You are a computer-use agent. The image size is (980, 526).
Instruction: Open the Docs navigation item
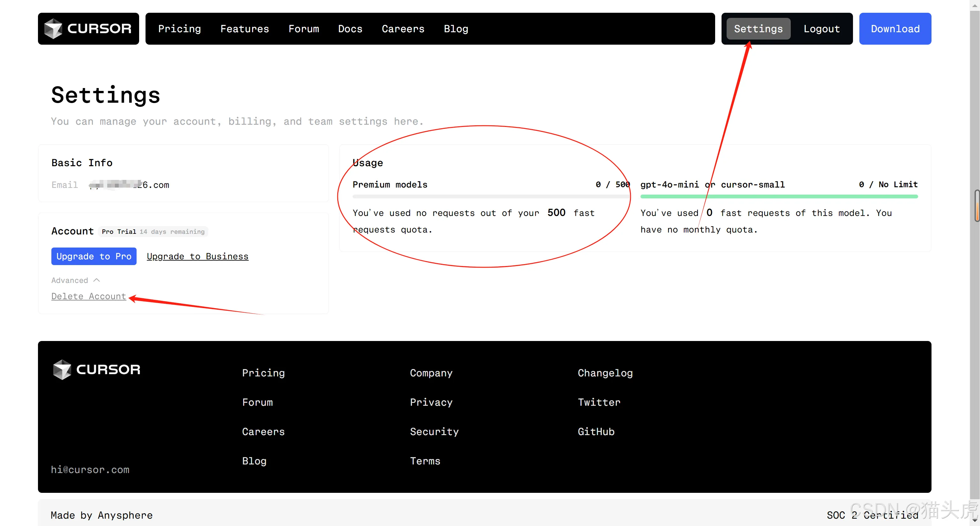click(350, 29)
